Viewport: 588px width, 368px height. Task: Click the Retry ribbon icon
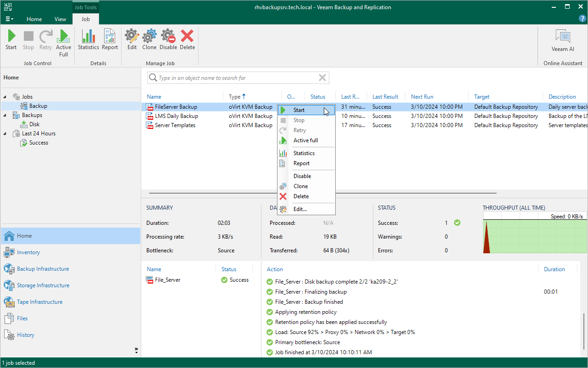[x=45, y=40]
